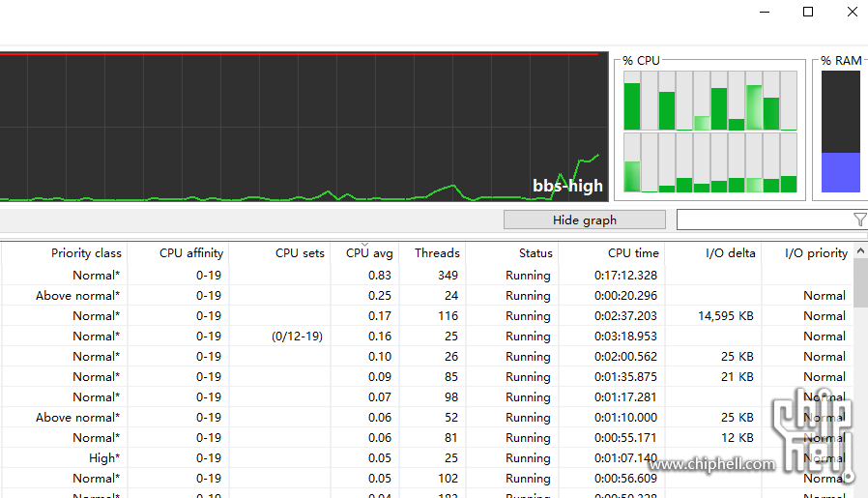Viewport: 868px width, 498px height.
Task: Click the filter funnel icon
Action: [x=859, y=220]
